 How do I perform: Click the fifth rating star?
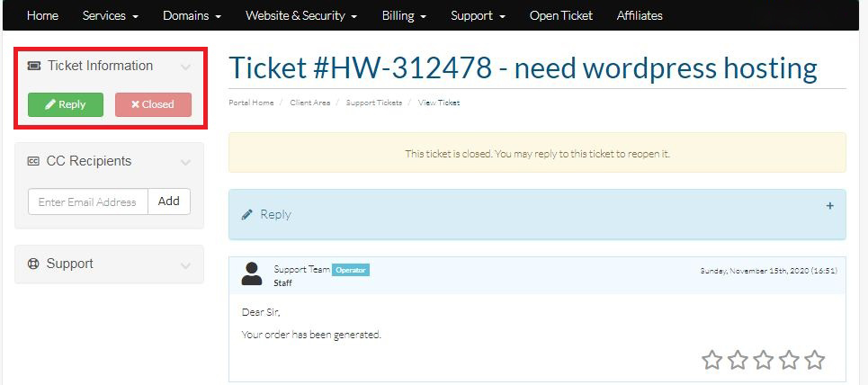pyautogui.click(x=815, y=360)
